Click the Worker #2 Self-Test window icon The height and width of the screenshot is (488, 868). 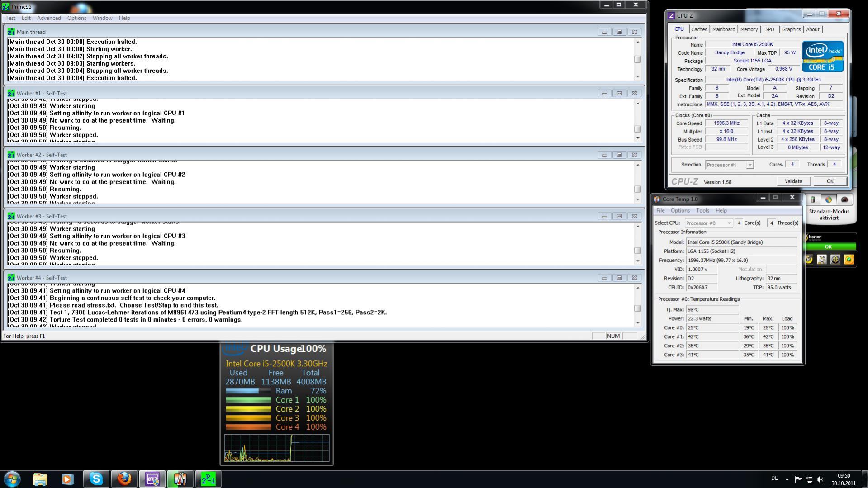pyautogui.click(x=11, y=155)
